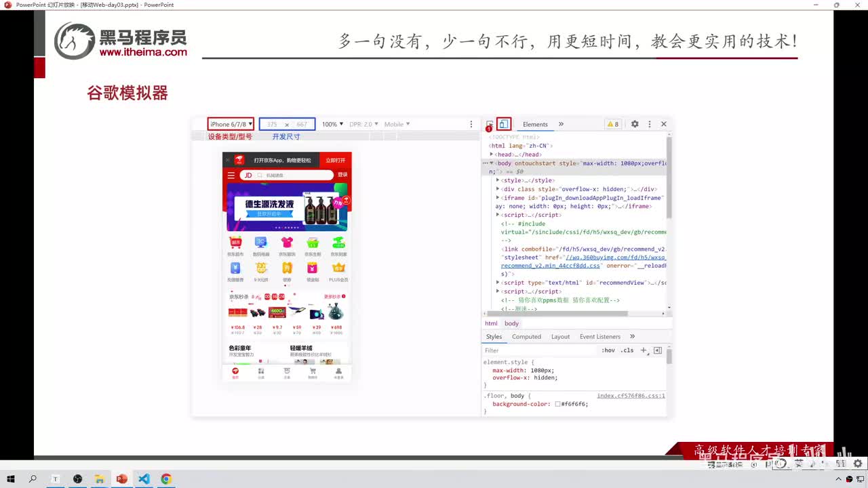868x488 pixels.
Task: Click the html lang zh-CN node
Action: tap(521, 146)
